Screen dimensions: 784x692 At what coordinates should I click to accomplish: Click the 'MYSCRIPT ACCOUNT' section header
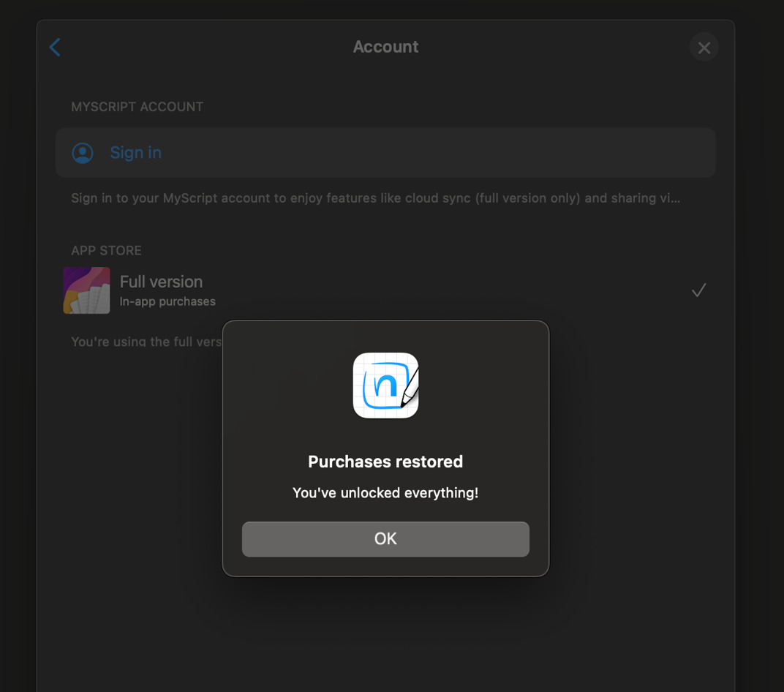[137, 107]
